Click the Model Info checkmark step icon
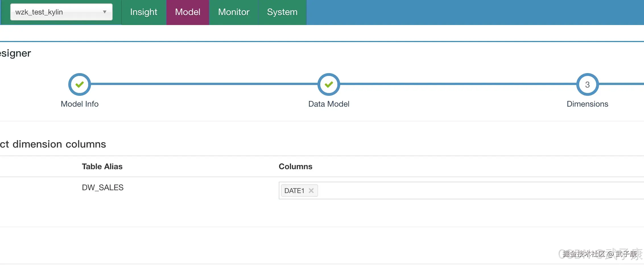The width and height of the screenshot is (644, 265). 80,84
